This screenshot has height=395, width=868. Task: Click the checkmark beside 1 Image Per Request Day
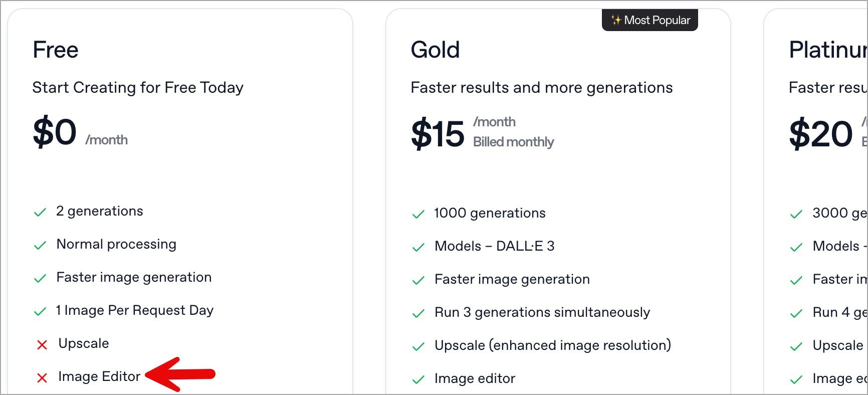pyautogui.click(x=40, y=312)
